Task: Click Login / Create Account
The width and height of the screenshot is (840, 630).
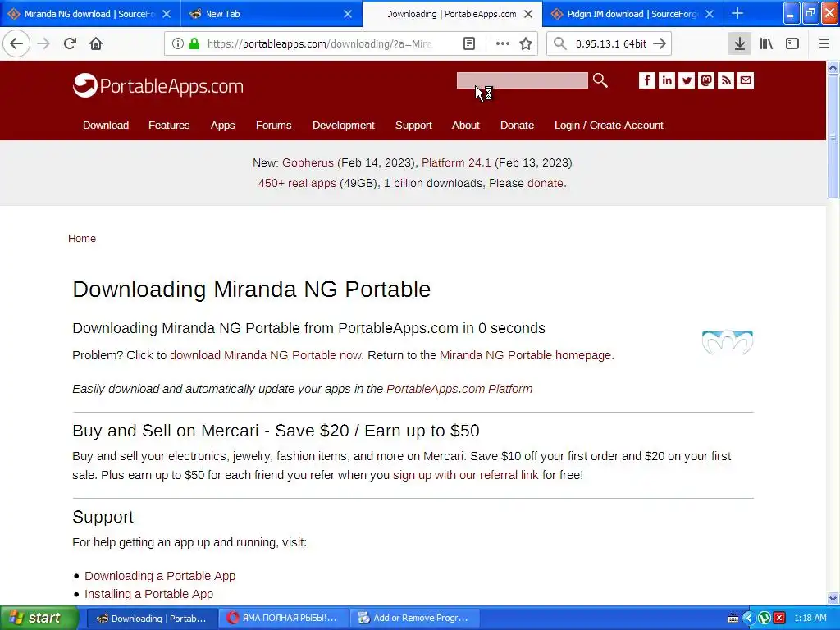Action: (609, 126)
